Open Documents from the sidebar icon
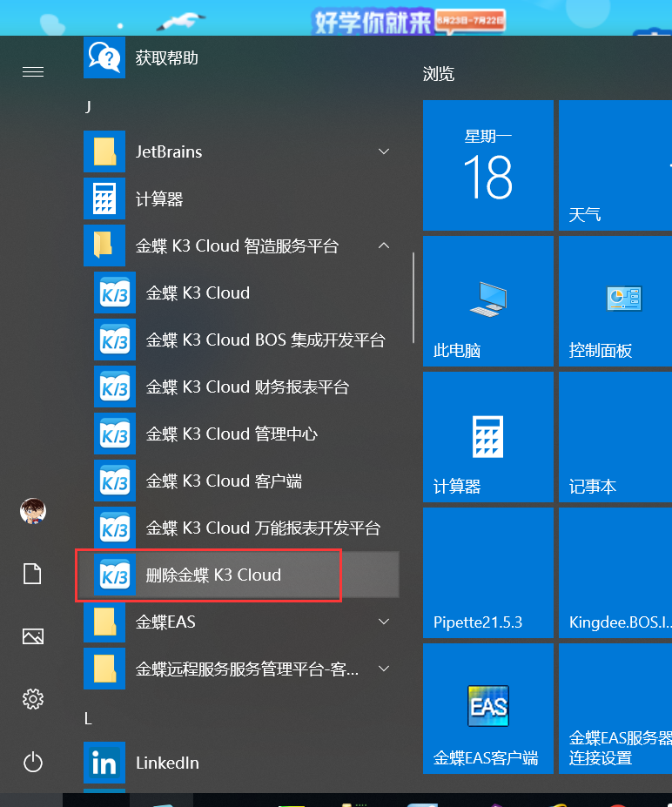 point(33,574)
